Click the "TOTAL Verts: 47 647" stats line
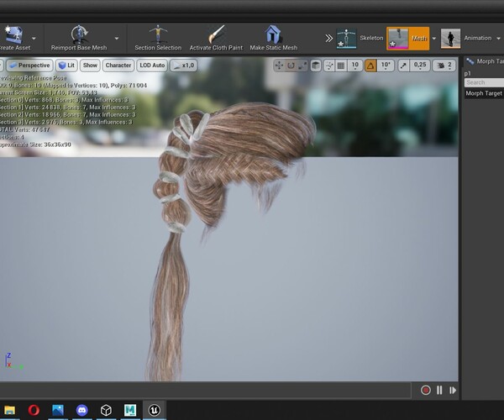Image resolution: width=504 pixels, height=420 pixels. point(24,130)
